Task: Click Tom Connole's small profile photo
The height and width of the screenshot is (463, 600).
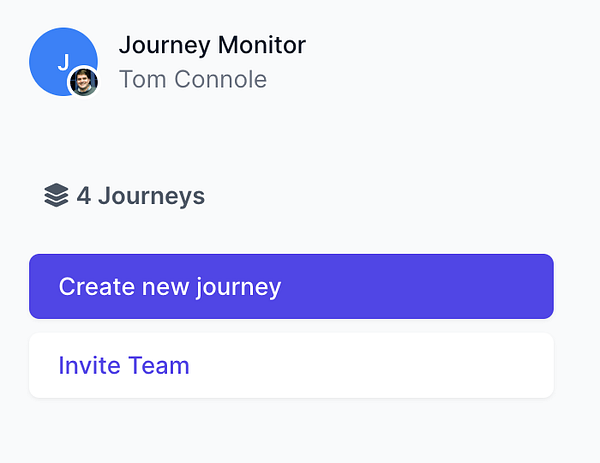Action: (x=83, y=82)
